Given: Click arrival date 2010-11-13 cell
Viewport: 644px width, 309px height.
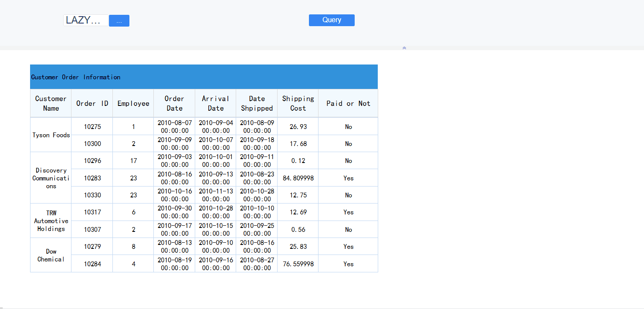Looking at the screenshot, I should [x=216, y=195].
